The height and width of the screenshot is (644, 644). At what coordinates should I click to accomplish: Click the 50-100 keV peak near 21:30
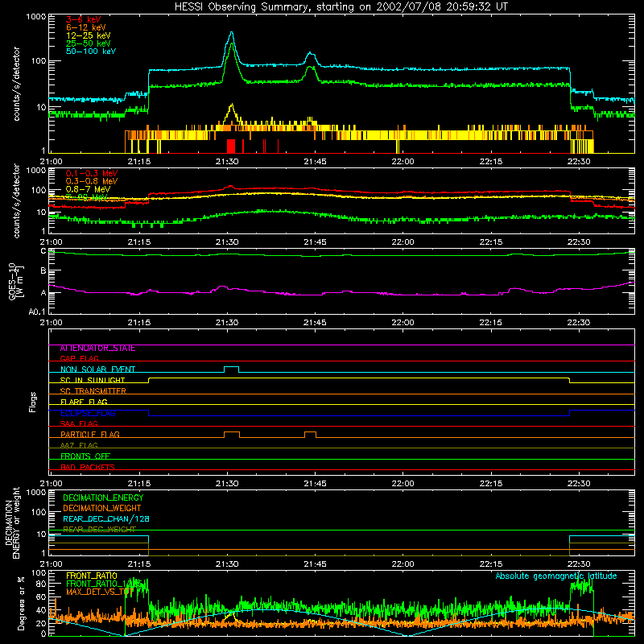click(232, 33)
